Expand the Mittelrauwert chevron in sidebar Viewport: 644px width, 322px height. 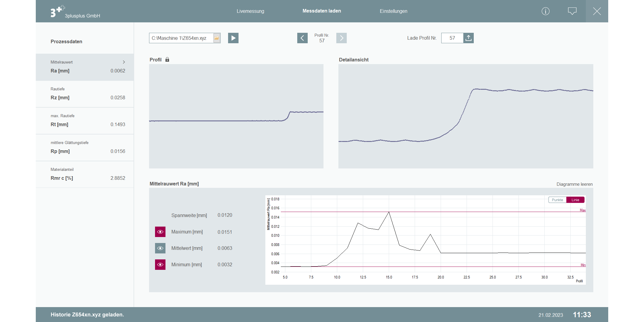click(124, 62)
